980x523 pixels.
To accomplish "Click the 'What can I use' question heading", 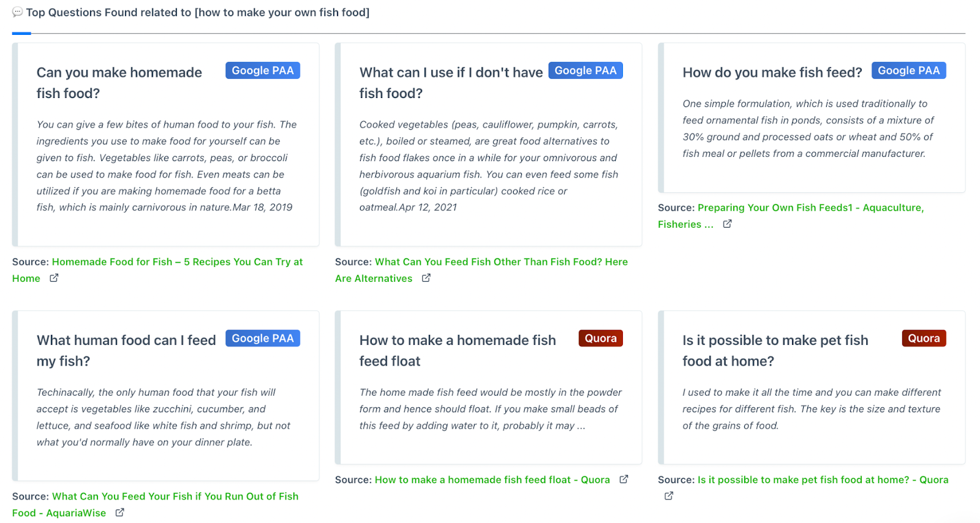I will click(451, 73).
